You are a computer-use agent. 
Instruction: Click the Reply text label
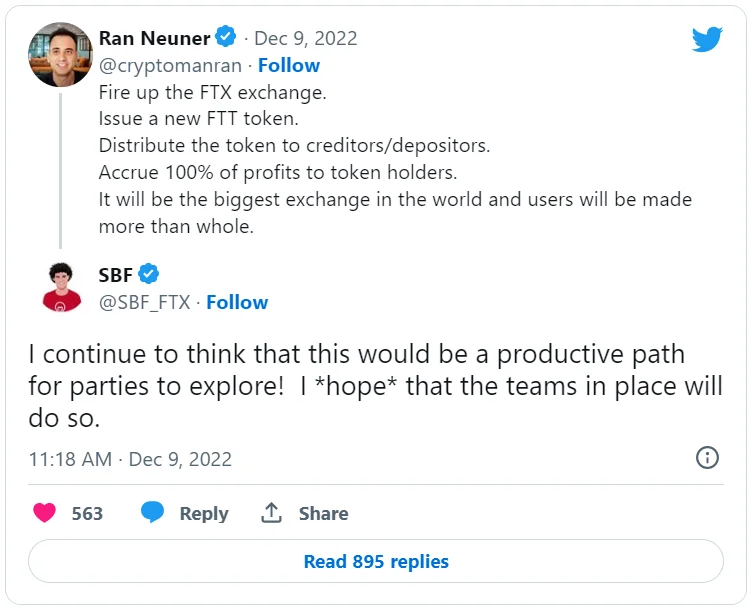(x=204, y=513)
